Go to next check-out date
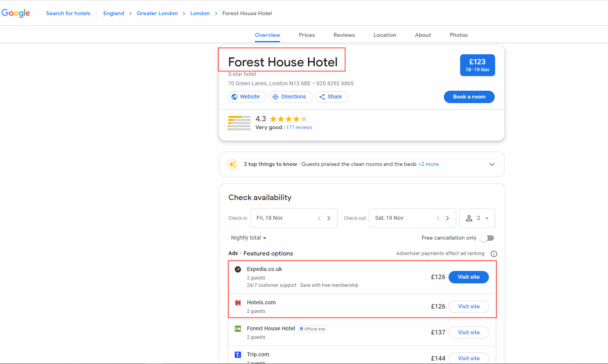Image resolution: width=608 pixels, height=364 pixels. pos(447,218)
